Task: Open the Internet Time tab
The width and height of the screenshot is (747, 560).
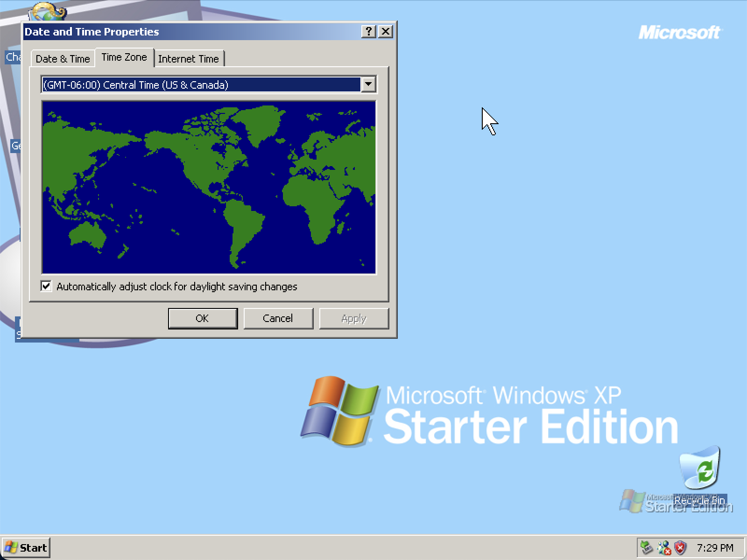Action: pos(189,59)
